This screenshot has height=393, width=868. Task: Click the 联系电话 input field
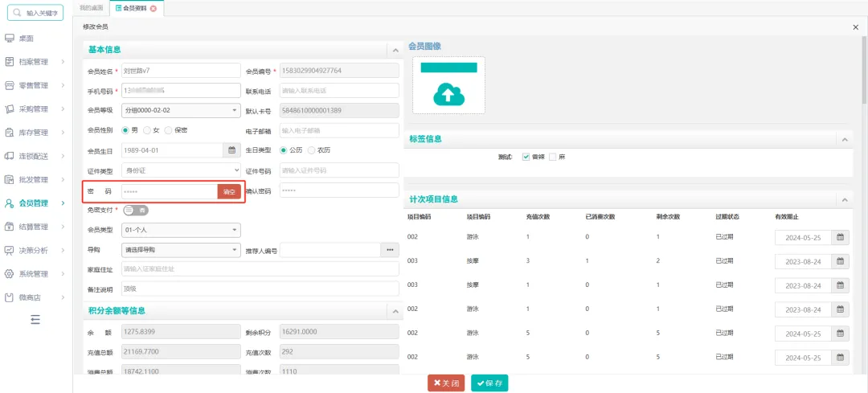pos(339,90)
